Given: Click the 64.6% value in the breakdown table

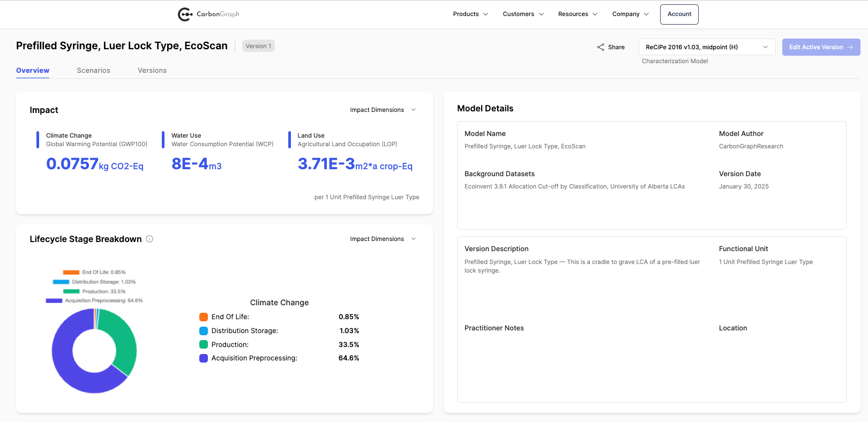Looking at the screenshot, I should tap(349, 358).
